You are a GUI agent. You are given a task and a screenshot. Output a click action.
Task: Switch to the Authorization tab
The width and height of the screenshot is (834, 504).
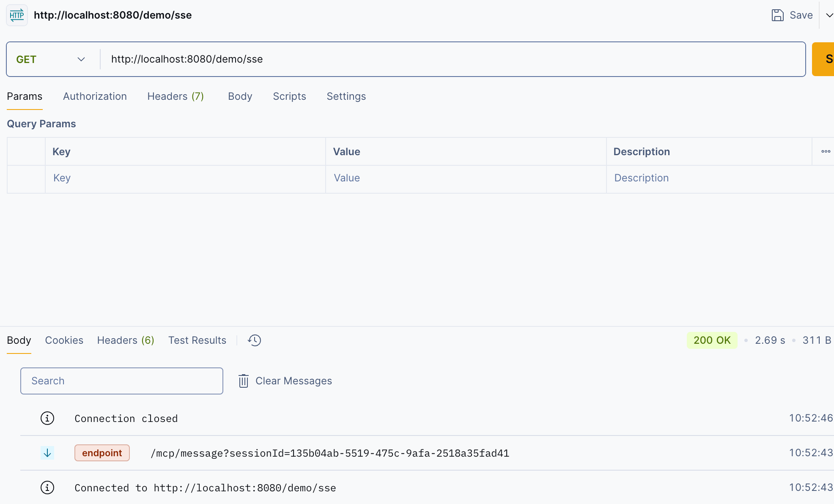coord(95,96)
